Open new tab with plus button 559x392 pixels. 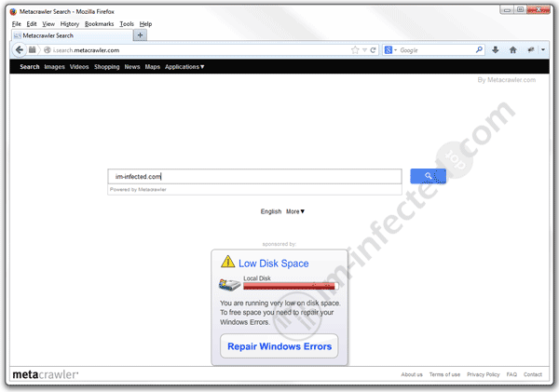point(140,35)
